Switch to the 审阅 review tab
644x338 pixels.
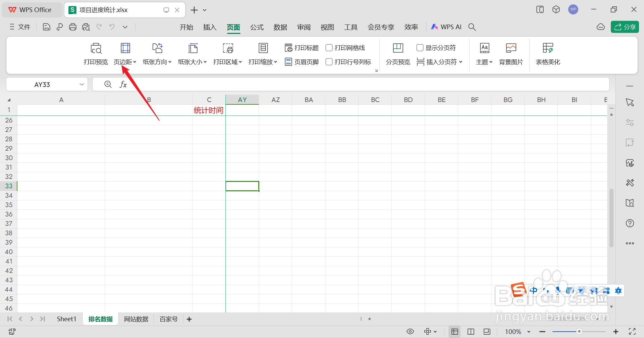[304, 27]
